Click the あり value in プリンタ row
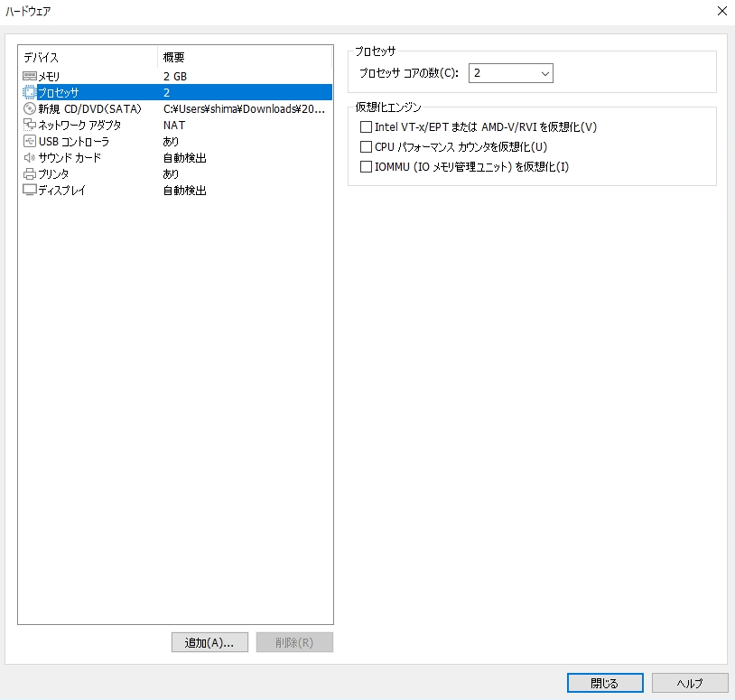This screenshot has width=735, height=700. 171,174
